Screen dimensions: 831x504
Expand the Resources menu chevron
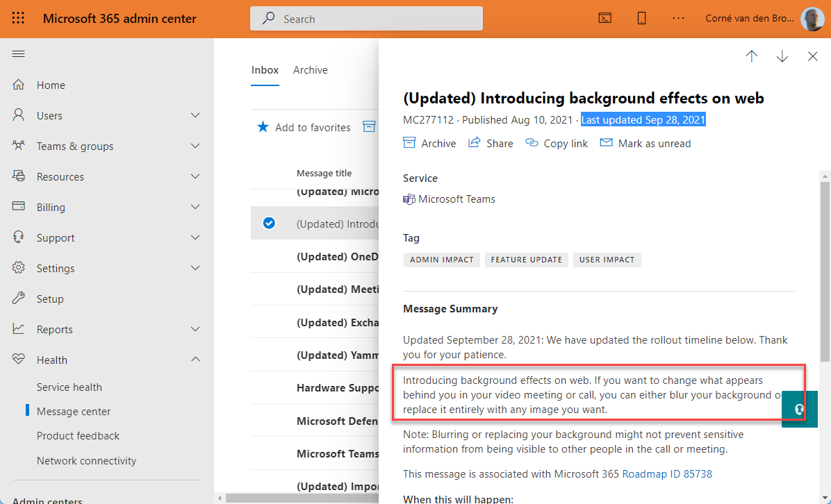[x=195, y=176]
